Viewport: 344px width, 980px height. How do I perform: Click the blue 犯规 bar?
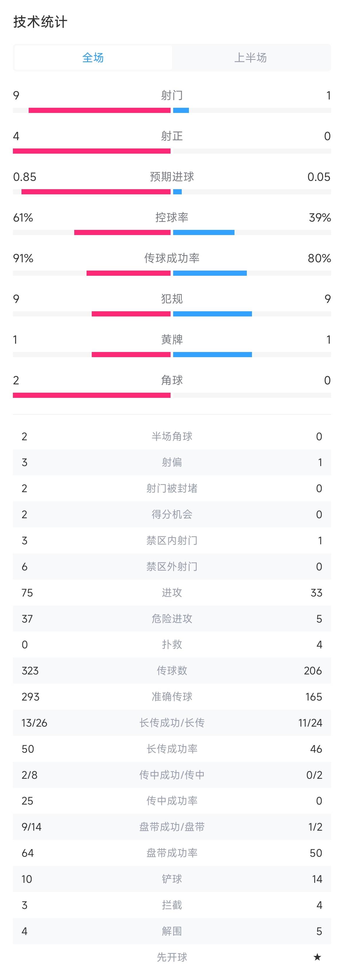[x=212, y=314]
